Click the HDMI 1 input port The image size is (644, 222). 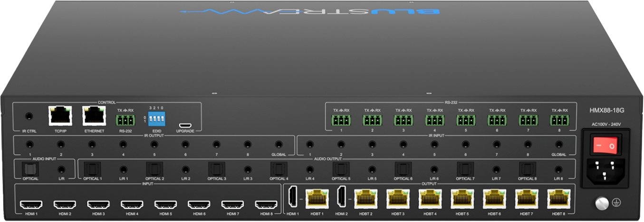pyautogui.click(x=31, y=205)
